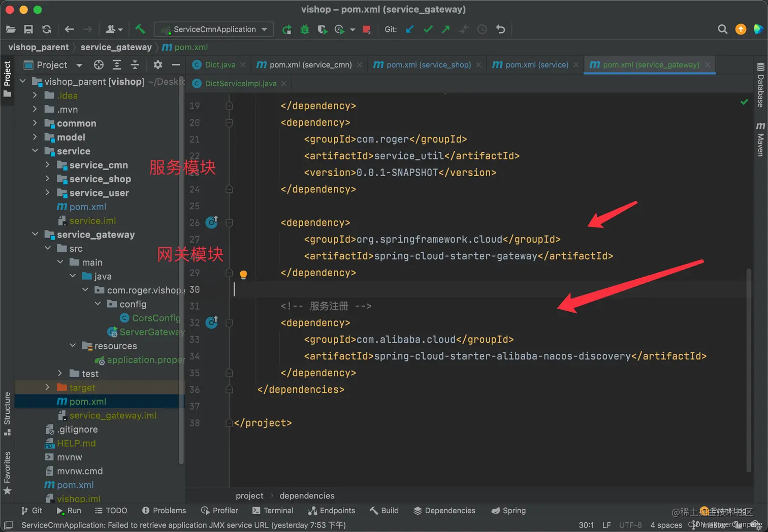Open Project panel settings gear
768x532 pixels.
pyautogui.click(x=158, y=64)
